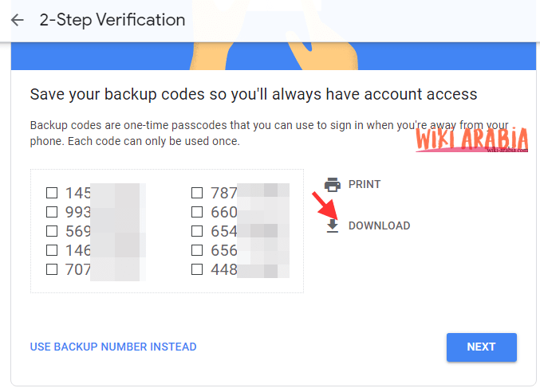
Task: Mark the checkbox beside code 660
Action: tap(197, 212)
